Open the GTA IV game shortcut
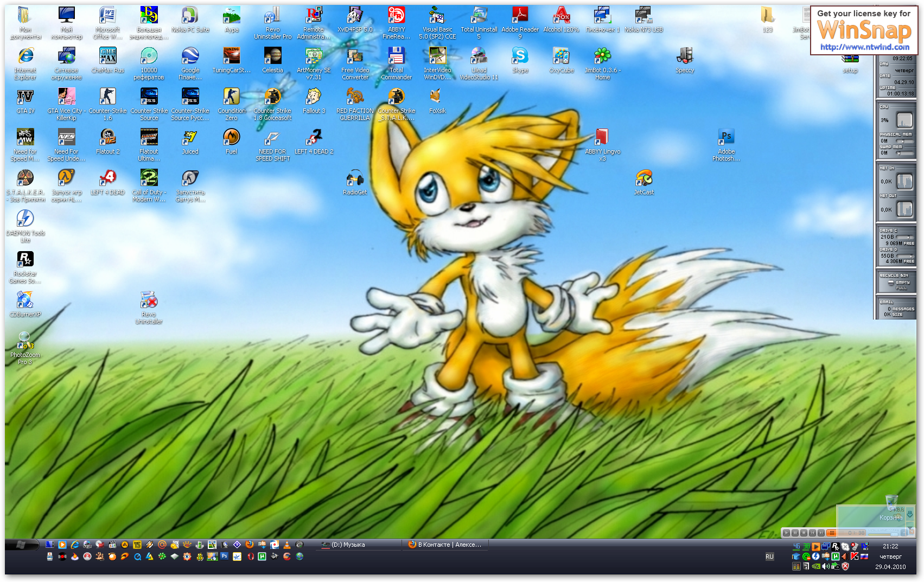Image resolution: width=924 pixels, height=582 pixels. (x=26, y=101)
